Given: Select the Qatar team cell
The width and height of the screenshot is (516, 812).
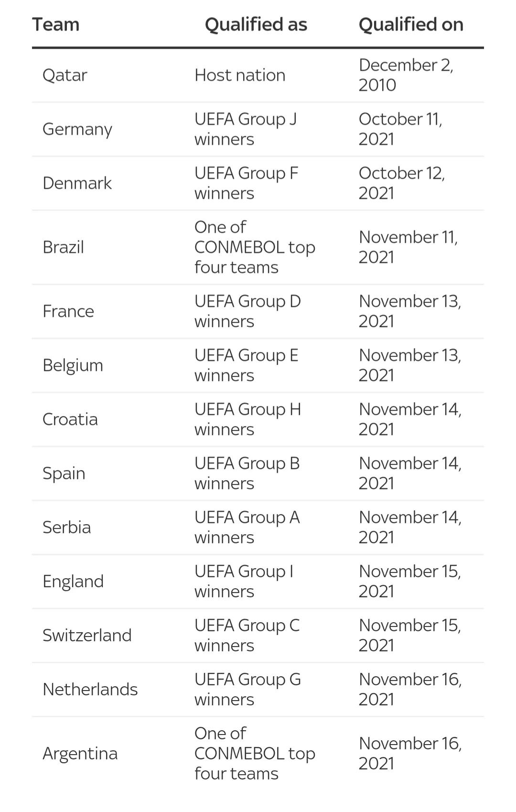Looking at the screenshot, I should coord(65,75).
